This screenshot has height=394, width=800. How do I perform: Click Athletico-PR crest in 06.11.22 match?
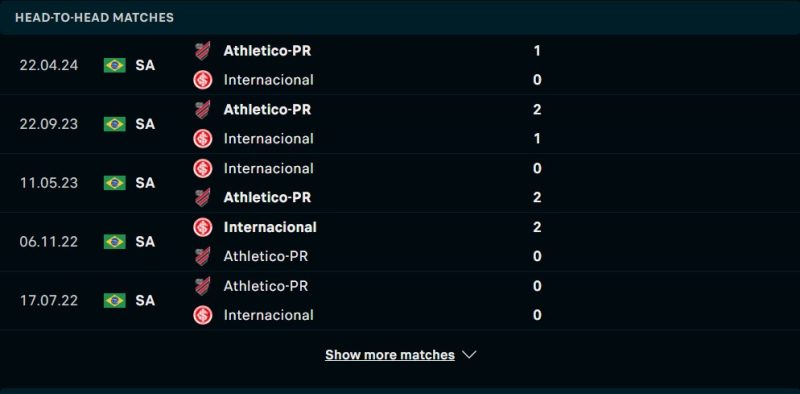[203, 256]
